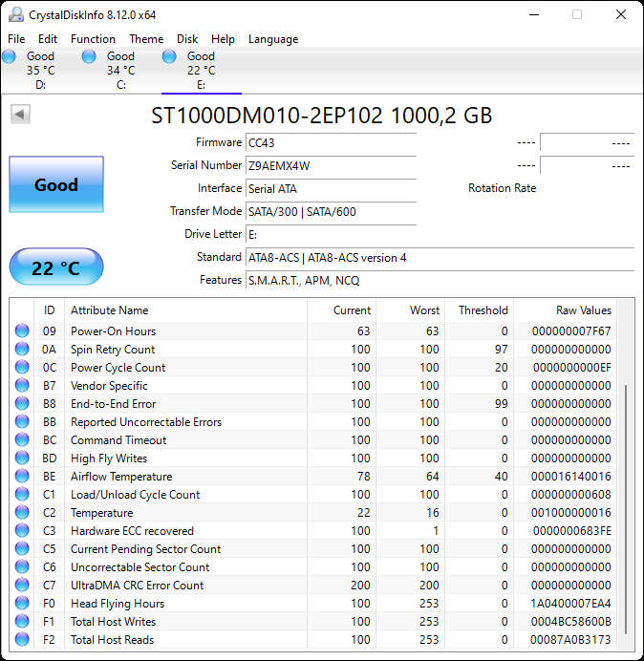The height and width of the screenshot is (661, 644).
Task: Click raw value 000016140016
Action: [571, 477]
